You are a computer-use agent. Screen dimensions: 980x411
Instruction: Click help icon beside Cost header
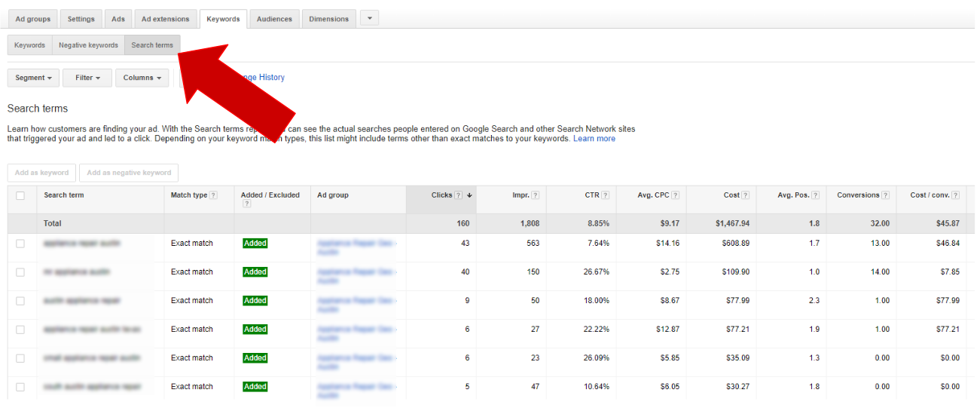[746, 195]
